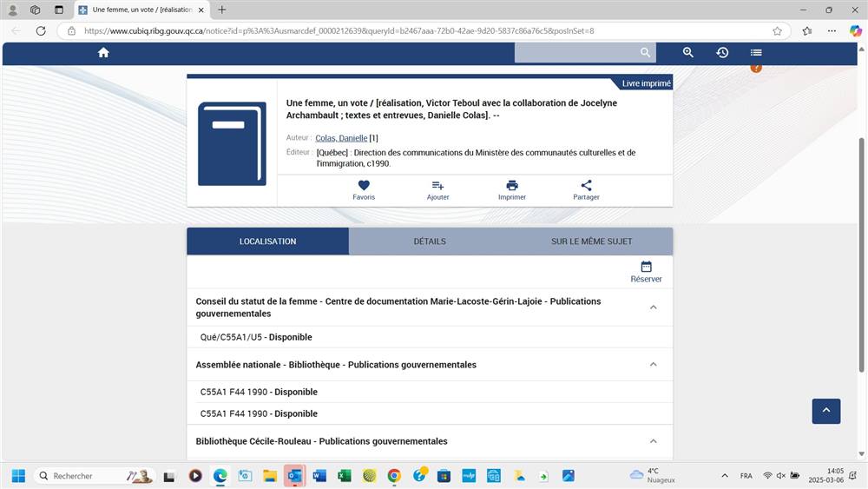
Task: Open the advanced search magnifier icon
Action: point(688,53)
